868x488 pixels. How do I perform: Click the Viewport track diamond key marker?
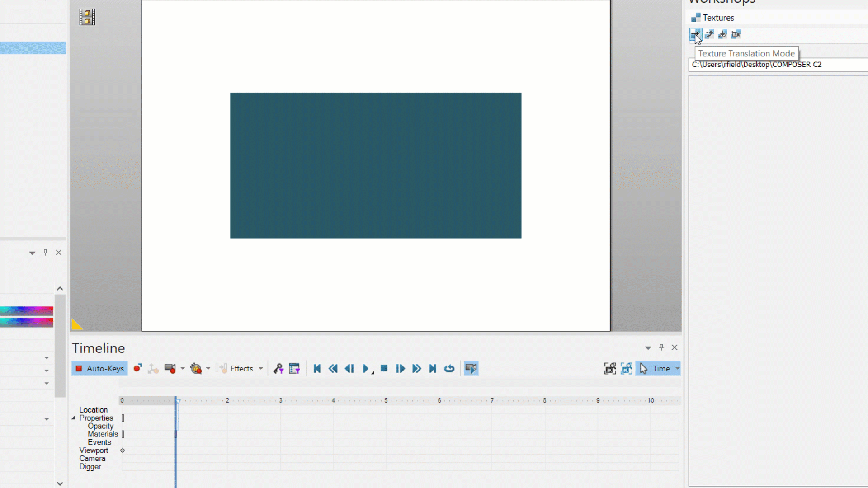(123, 450)
